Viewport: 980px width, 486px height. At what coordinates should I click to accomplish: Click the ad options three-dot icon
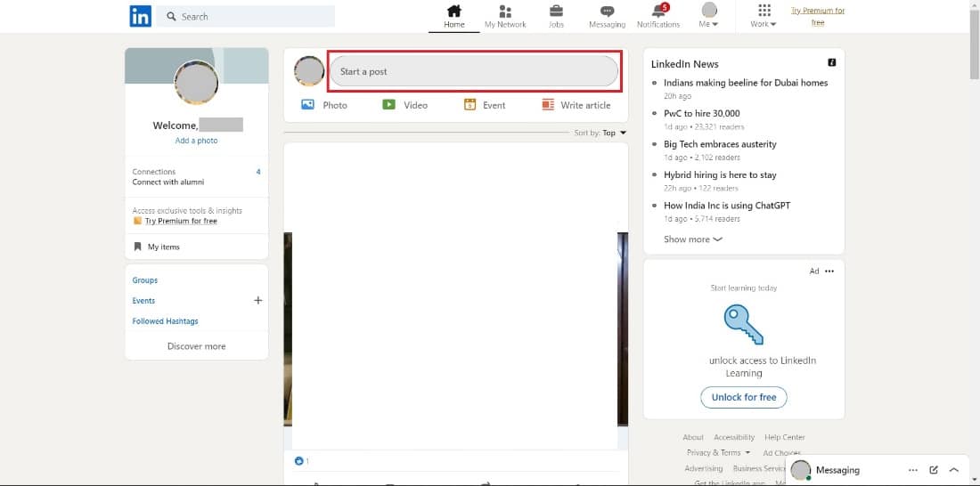point(829,271)
